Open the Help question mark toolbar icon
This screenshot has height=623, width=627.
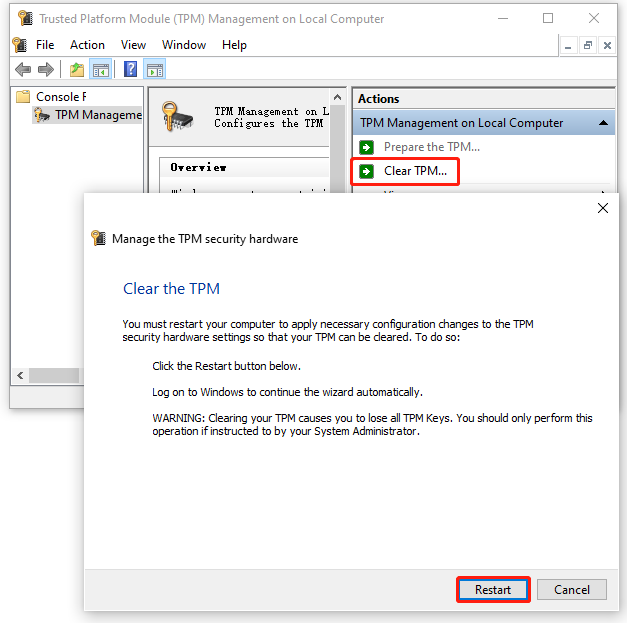(130, 69)
